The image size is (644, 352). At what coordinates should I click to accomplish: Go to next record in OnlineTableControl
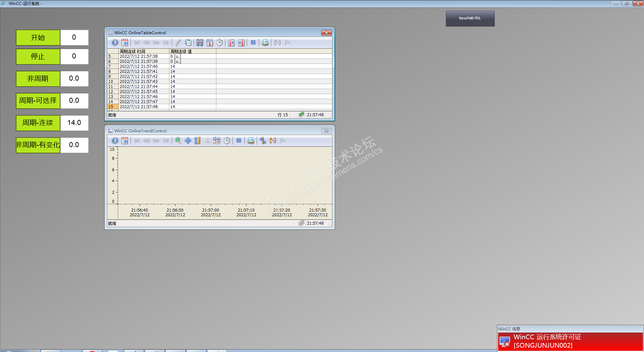[156, 43]
